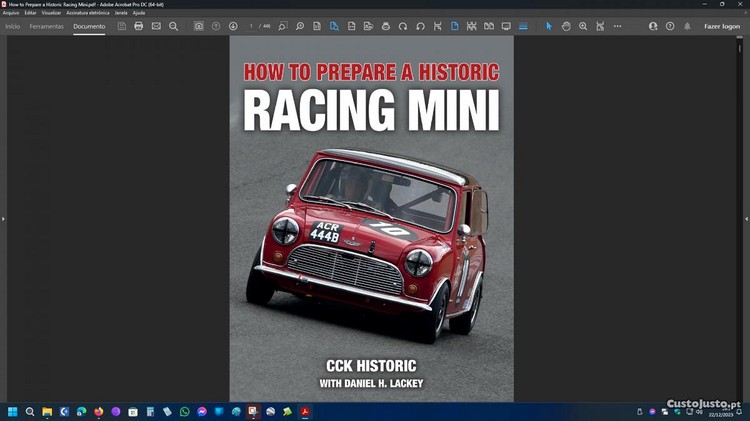
Task: Click the save file icon
Action: click(x=122, y=26)
